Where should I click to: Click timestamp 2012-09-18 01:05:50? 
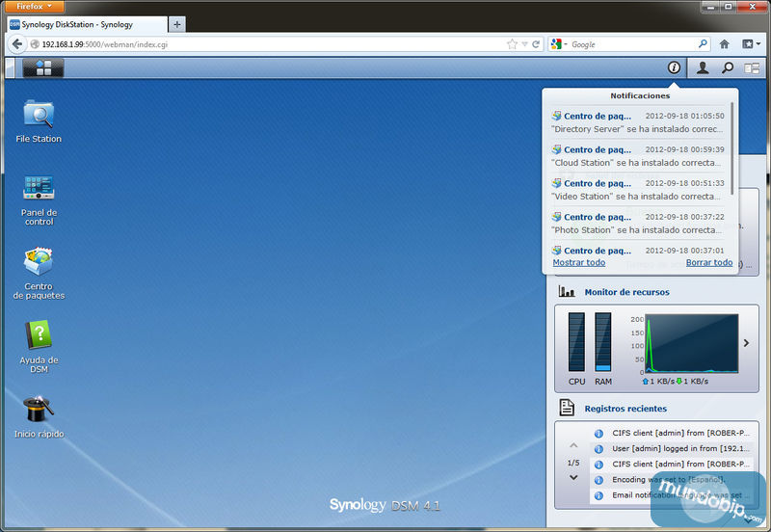(684, 116)
